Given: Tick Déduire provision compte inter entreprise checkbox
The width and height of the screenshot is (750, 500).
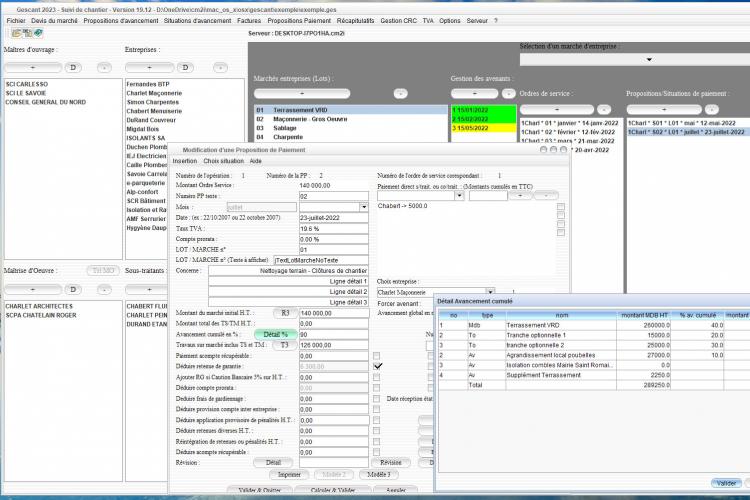Looking at the screenshot, I should pos(376,409).
